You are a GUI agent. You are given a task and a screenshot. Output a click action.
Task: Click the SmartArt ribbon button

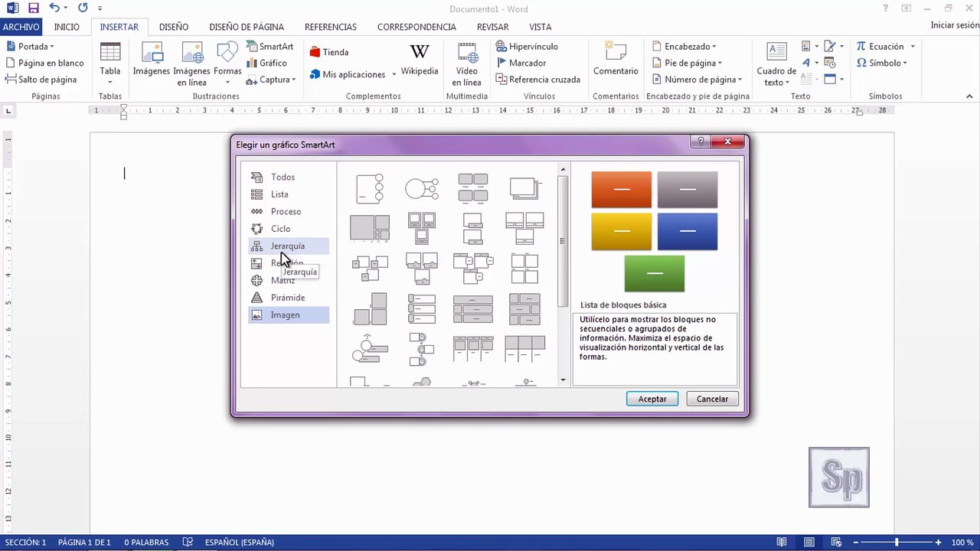pyautogui.click(x=270, y=47)
